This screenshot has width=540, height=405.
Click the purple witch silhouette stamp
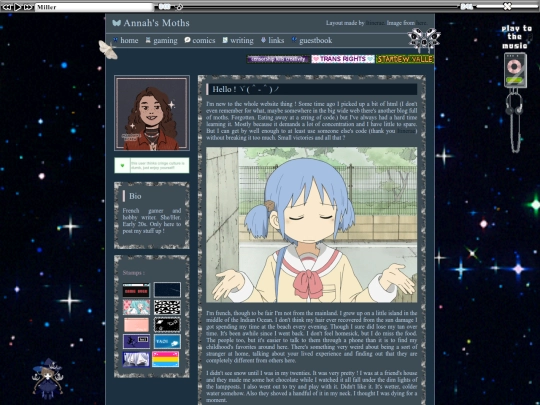pos(136,342)
